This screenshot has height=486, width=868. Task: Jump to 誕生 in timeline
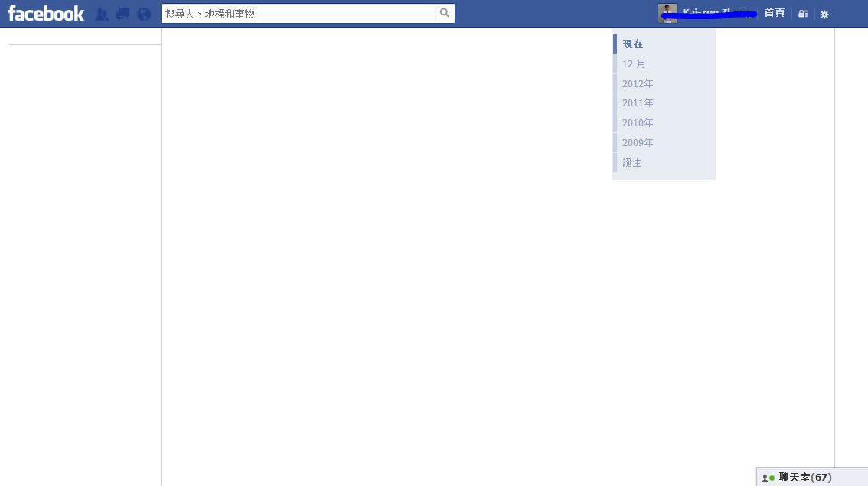click(x=631, y=163)
